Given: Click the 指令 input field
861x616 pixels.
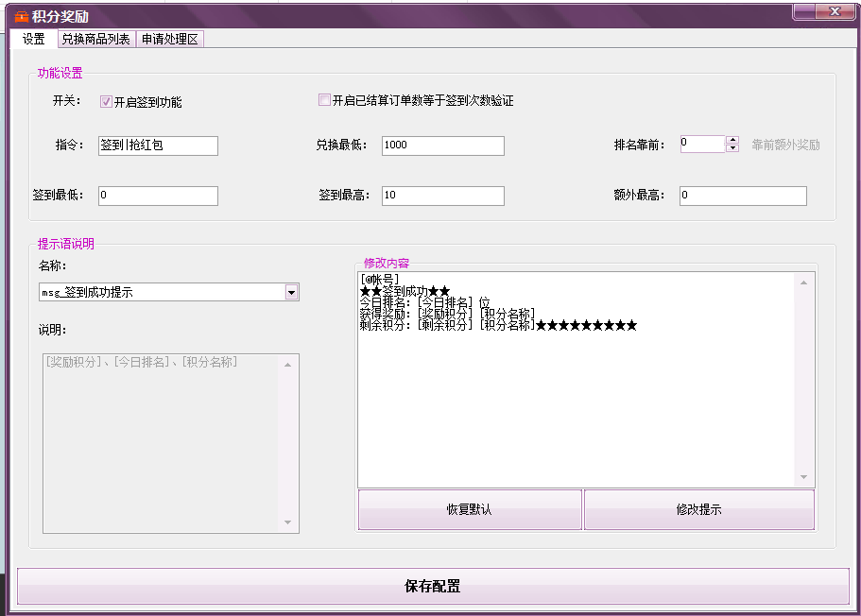Looking at the screenshot, I should point(157,145).
